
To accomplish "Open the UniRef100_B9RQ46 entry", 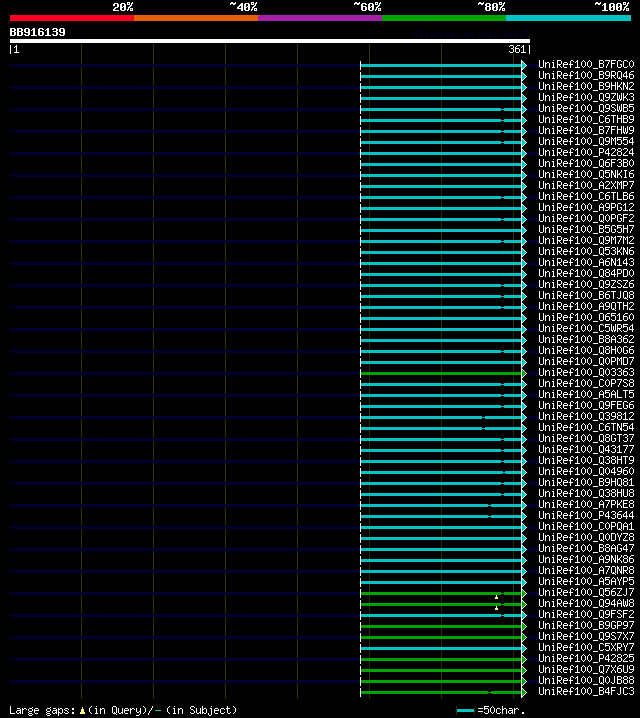I will [586, 76].
